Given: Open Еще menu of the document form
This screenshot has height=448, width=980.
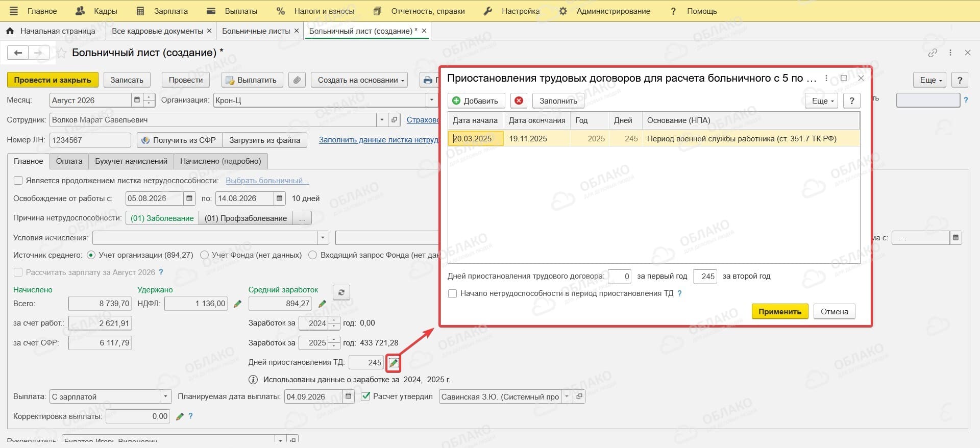Looking at the screenshot, I should 930,80.
